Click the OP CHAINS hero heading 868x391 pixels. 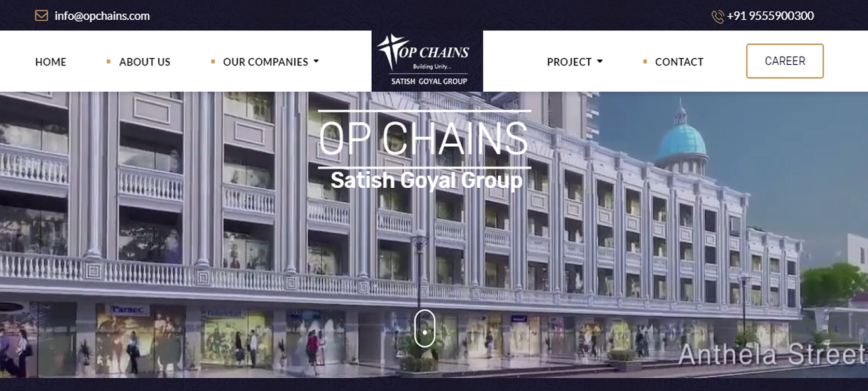click(x=423, y=138)
